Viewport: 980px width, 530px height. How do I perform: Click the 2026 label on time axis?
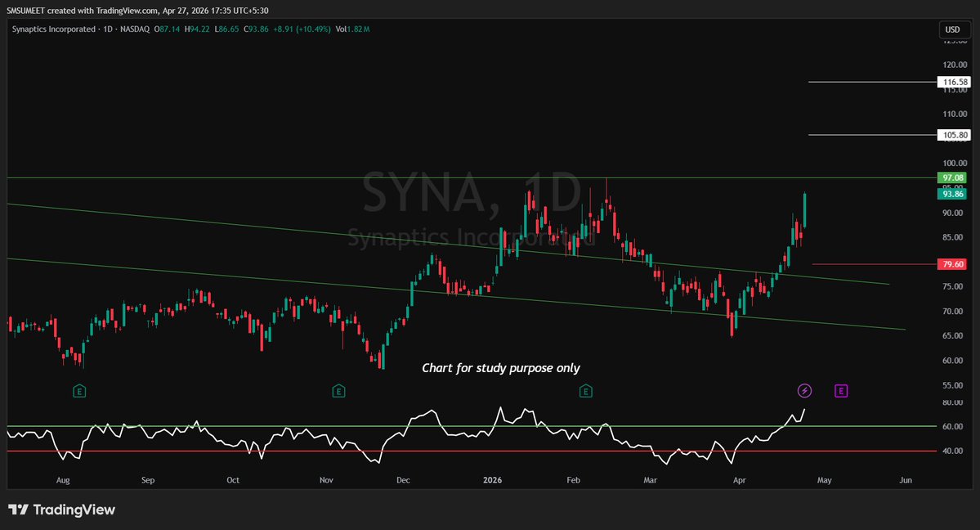(x=493, y=480)
